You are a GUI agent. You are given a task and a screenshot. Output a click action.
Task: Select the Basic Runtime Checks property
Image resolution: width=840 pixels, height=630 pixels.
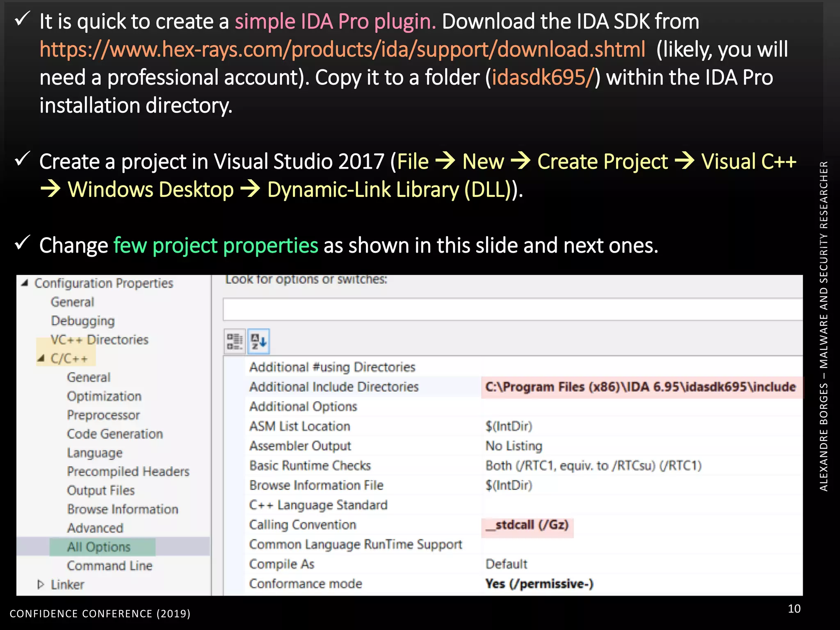310,466
